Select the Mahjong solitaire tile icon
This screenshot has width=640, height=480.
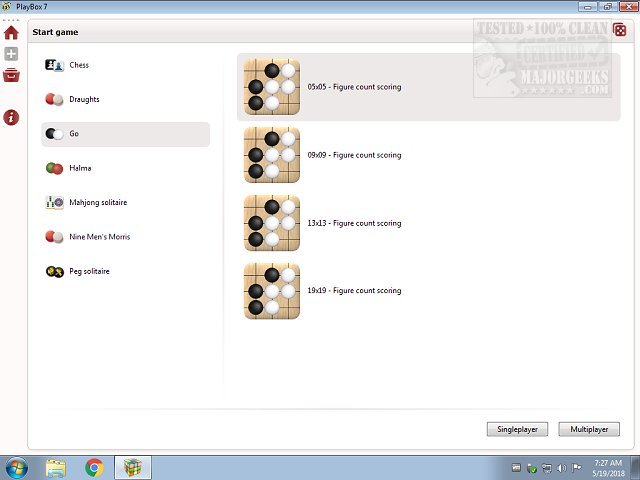[x=54, y=202]
